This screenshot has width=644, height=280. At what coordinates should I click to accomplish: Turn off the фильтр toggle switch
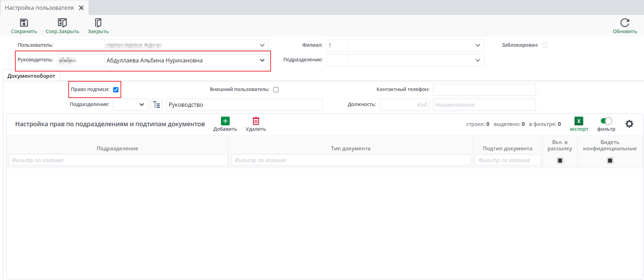pos(606,121)
